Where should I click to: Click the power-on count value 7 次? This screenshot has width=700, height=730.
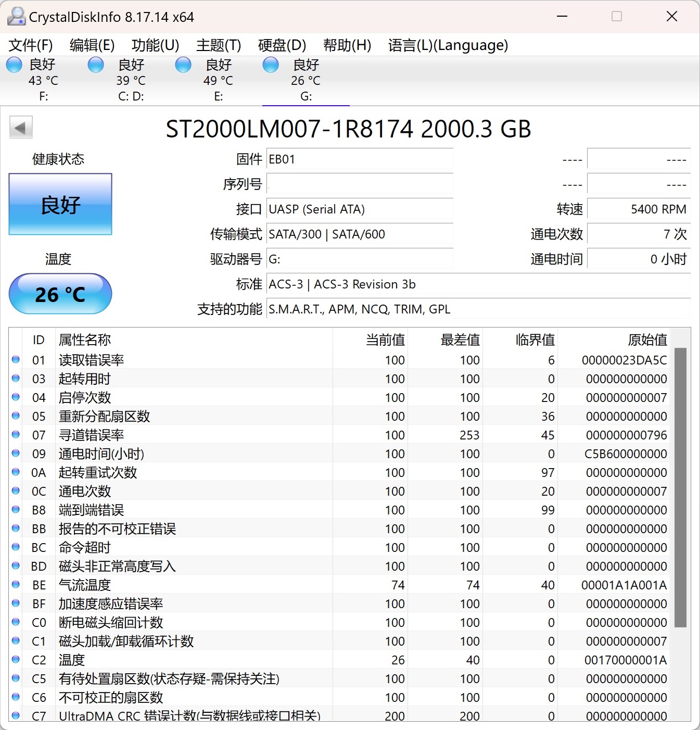pyautogui.click(x=639, y=234)
